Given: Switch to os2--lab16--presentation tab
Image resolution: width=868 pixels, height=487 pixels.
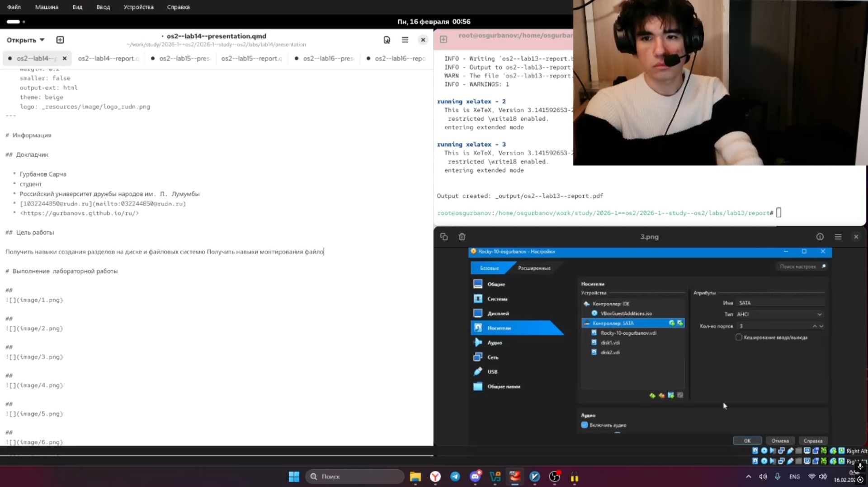Looking at the screenshot, I should click(x=325, y=58).
